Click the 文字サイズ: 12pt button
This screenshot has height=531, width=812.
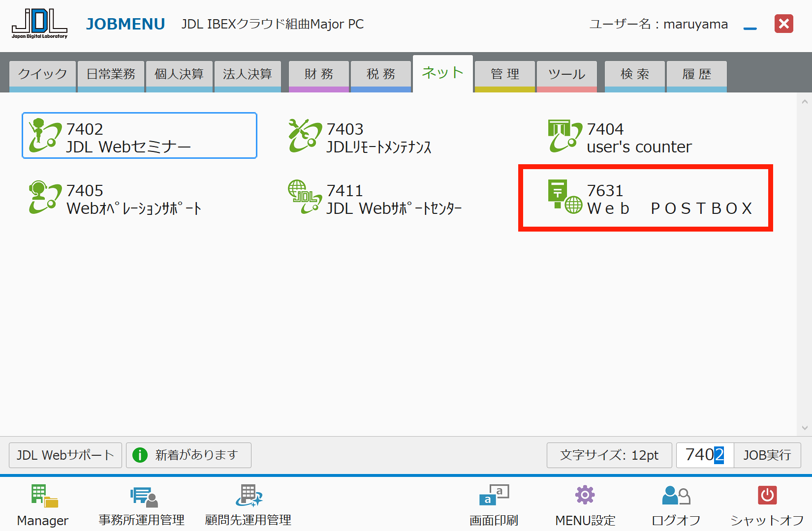pyautogui.click(x=609, y=455)
